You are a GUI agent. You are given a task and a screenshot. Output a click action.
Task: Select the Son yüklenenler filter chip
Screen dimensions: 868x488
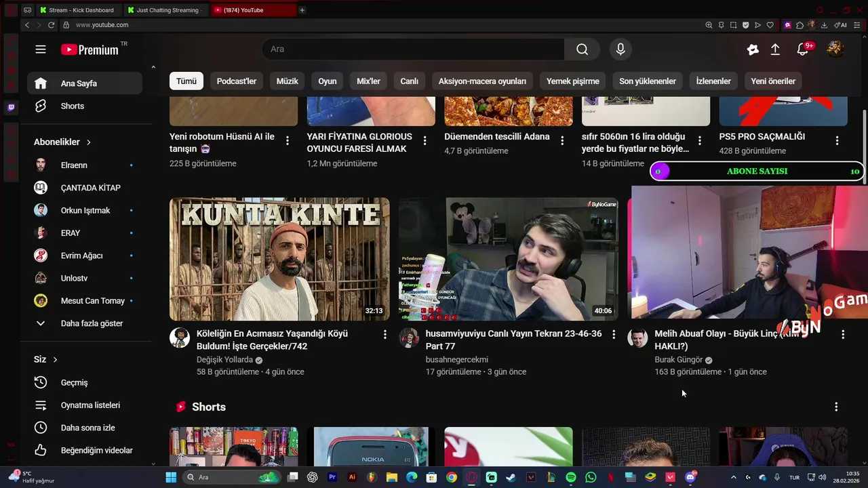click(648, 81)
